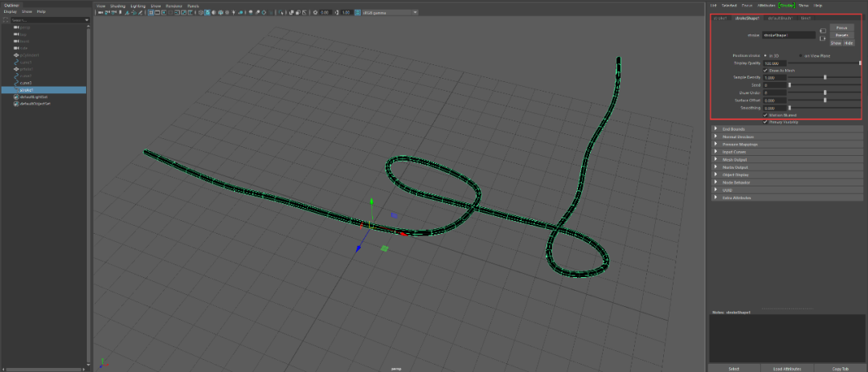The image size is (868, 372).
Task: Toggle the Draw As Mesh checkbox
Action: coord(766,71)
